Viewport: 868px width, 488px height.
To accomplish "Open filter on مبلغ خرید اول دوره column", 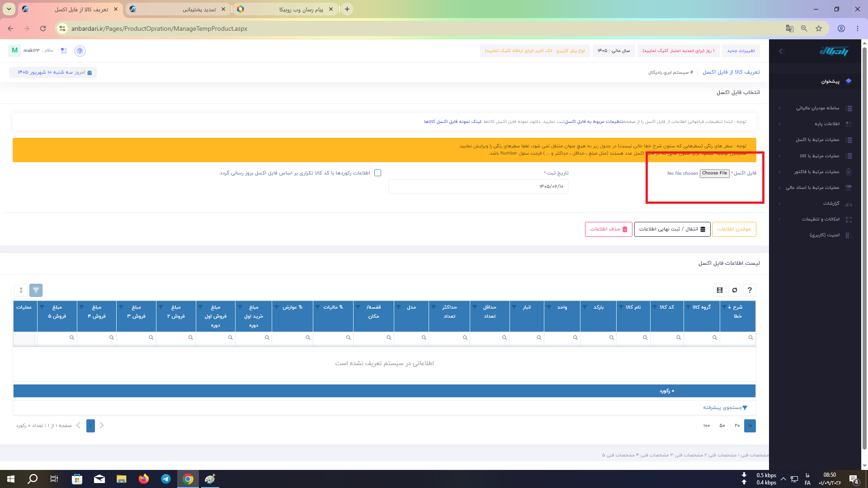I will click(x=240, y=307).
